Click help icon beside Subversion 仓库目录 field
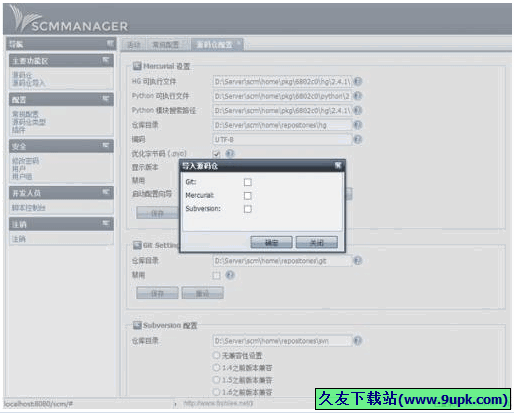The image size is (514, 413). pyautogui.click(x=358, y=341)
